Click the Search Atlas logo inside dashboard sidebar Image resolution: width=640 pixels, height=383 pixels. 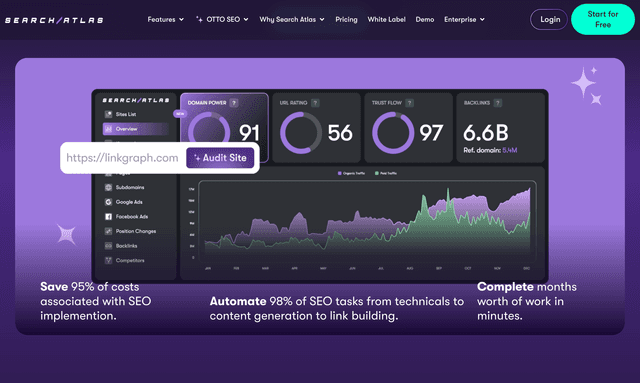(136, 100)
